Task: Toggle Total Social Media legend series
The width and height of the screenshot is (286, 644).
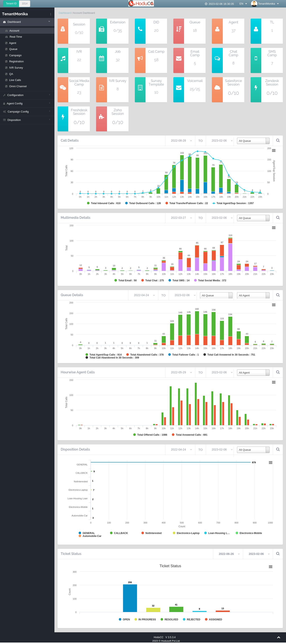Action: pyautogui.click(x=210, y=280)
